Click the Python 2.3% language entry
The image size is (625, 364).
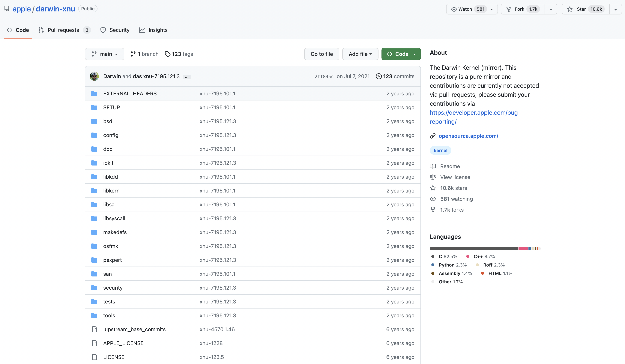click(x=449, y=265)
